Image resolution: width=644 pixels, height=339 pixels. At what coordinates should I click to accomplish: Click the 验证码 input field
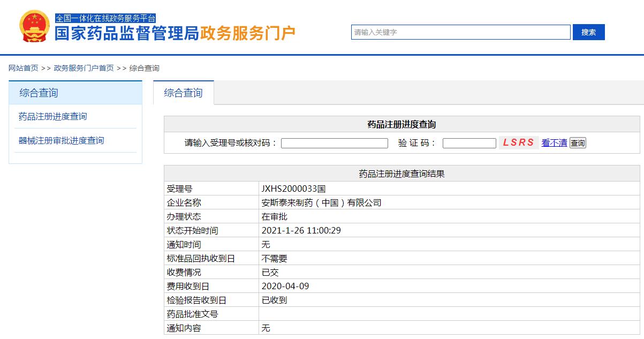(x=469, y=143)
